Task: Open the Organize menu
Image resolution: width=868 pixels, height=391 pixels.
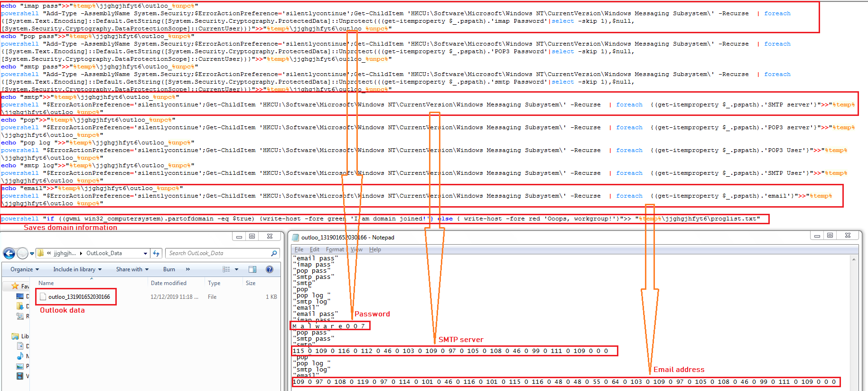Action: coord(25,269)
